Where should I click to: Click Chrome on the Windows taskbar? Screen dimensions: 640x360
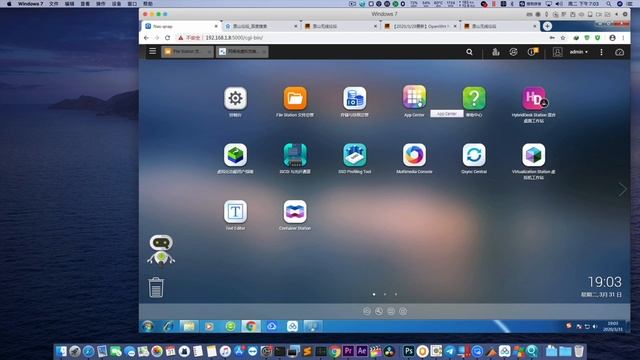(x=251, y=326)
